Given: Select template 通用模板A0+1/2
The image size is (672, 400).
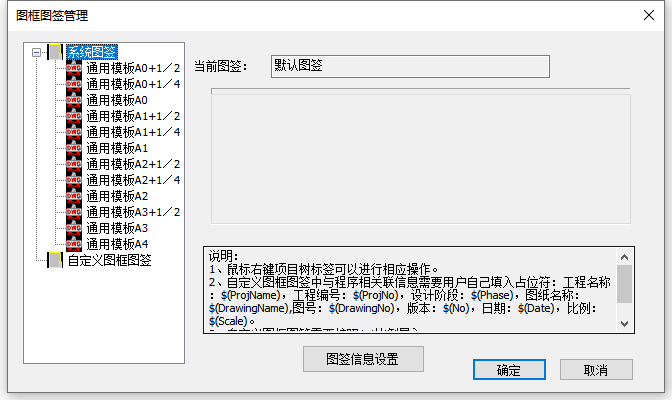Looking at the screenshot, I should click(x=133, y=68).
